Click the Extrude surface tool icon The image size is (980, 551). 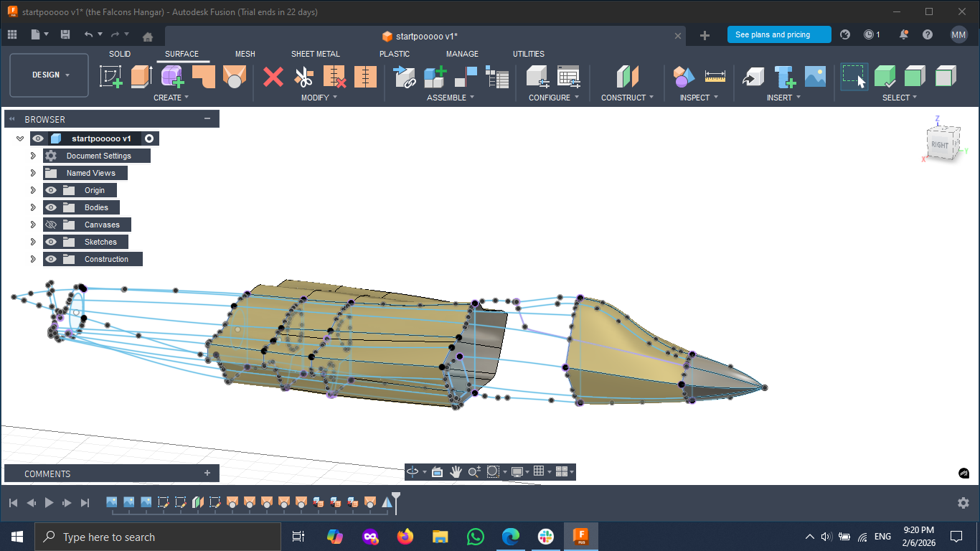[141, 76]
